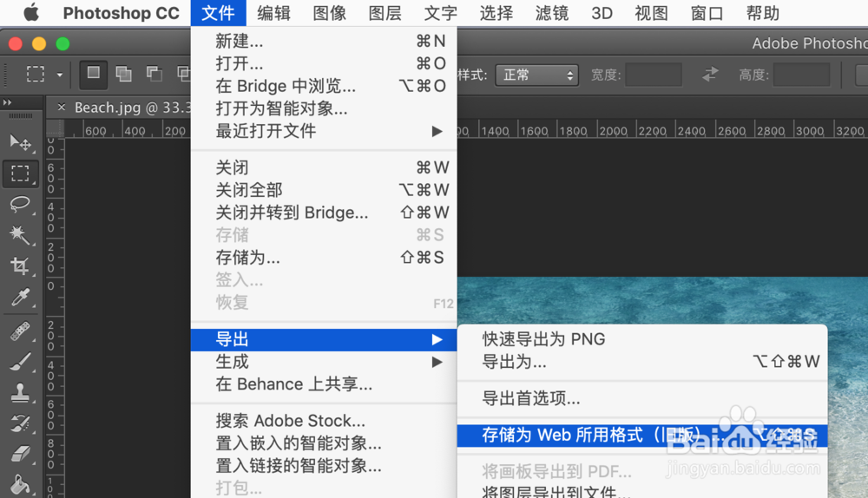Choose 快速导出为 PNG
The image size is (868, 498).
(x=642, y=339)
